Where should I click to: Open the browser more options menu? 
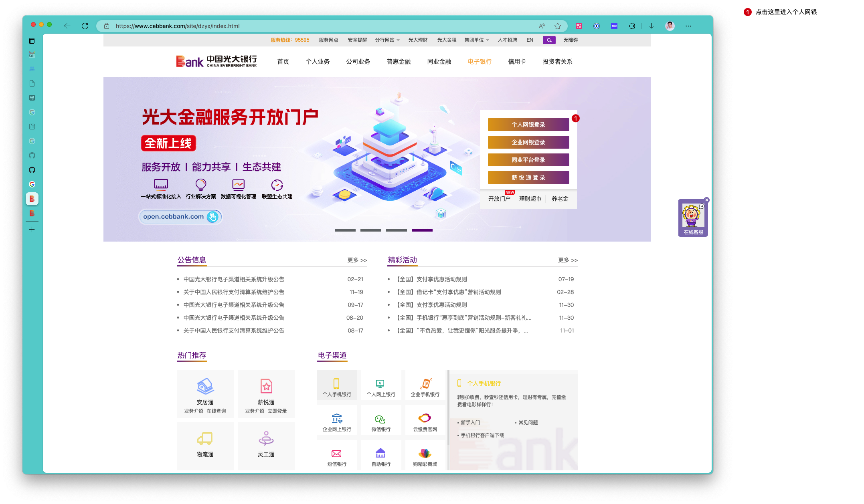[x=688, y=26]
